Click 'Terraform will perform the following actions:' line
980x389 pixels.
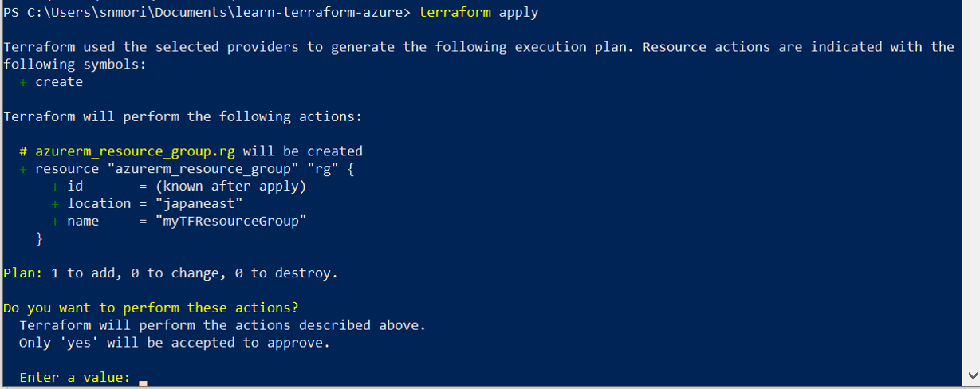[183, 117]
